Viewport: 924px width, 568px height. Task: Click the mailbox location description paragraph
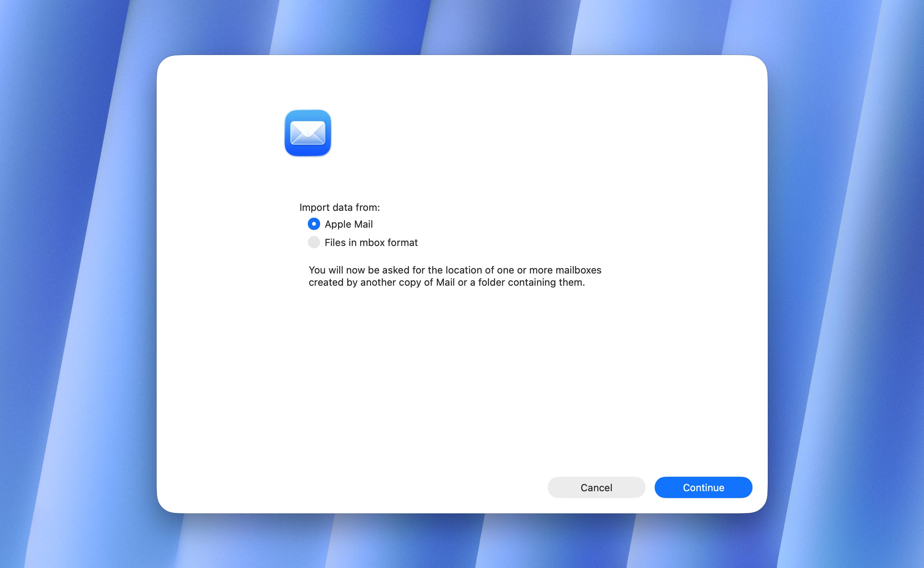pos(455,276)
